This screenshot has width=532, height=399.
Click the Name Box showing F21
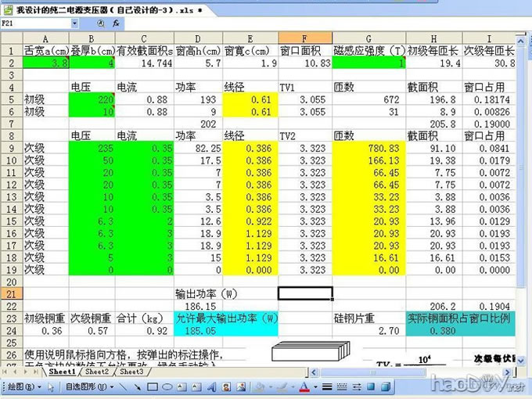pyautogui.click(x=34, y=23)
